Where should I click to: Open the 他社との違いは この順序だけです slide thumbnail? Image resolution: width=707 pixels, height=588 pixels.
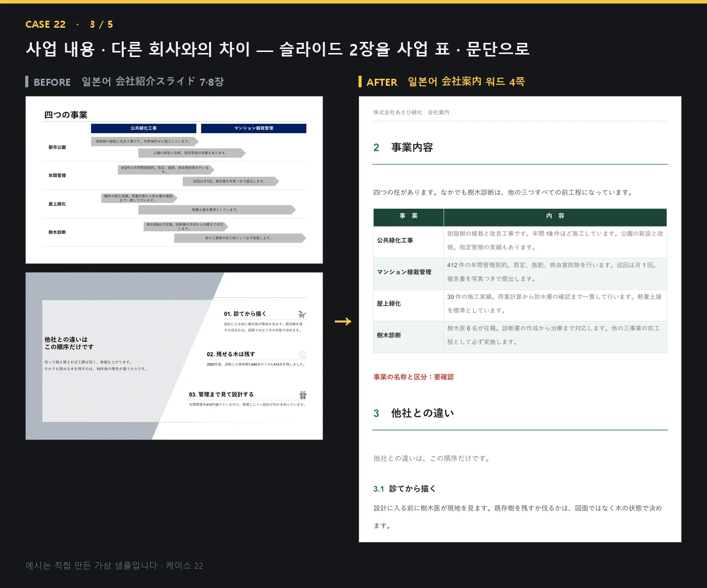pyautogui.click(x=174, y=356)
